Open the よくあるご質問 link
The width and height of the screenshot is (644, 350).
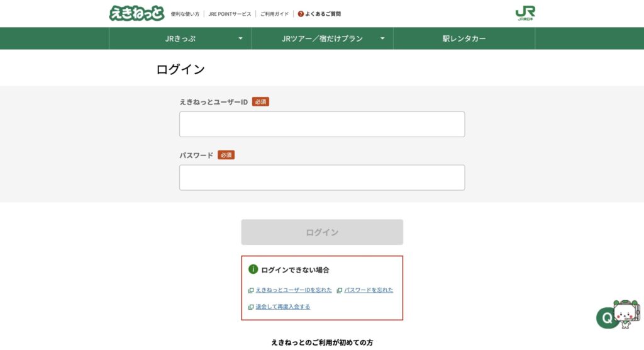(323, 14)
